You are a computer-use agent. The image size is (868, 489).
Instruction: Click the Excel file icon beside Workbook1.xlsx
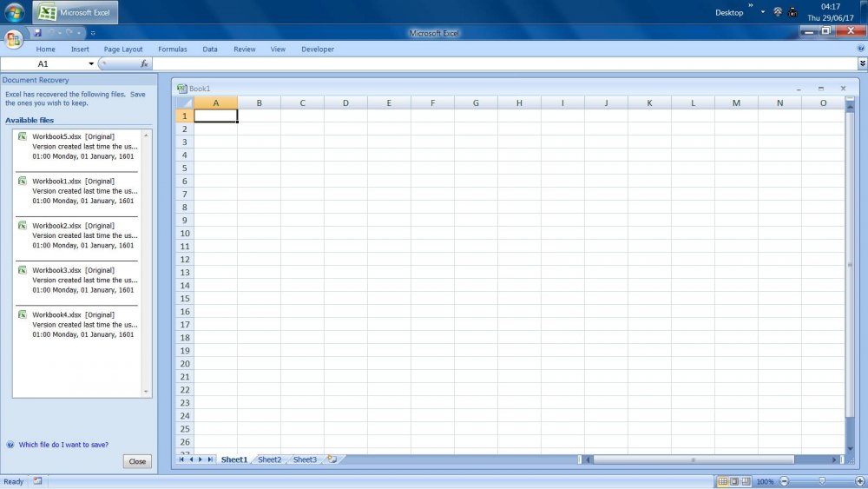point(23,181)
